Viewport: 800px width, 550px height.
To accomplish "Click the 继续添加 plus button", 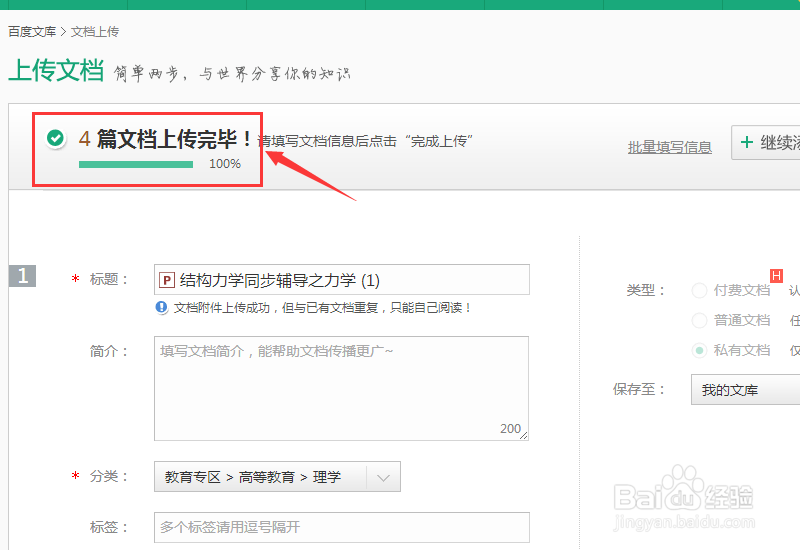I will click(x=765, y=142).
